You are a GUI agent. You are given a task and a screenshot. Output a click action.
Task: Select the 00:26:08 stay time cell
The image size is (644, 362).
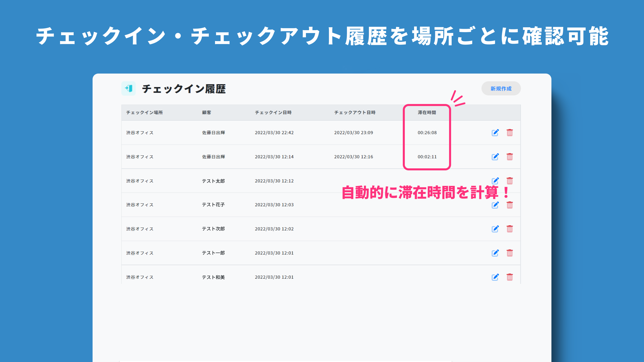(427, 133)
